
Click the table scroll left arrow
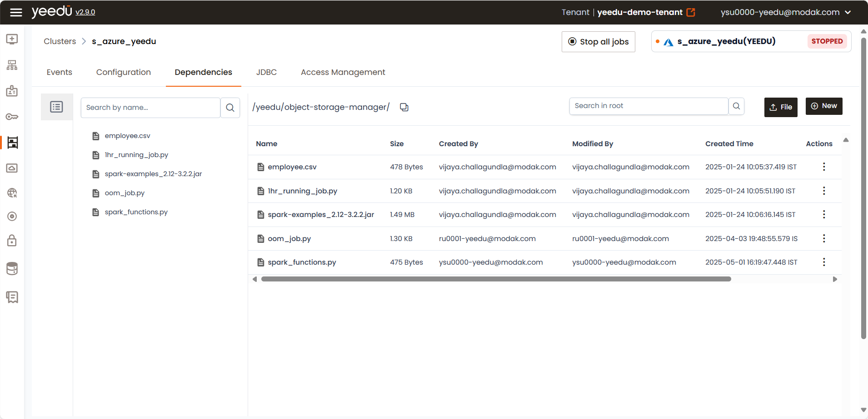254,279
